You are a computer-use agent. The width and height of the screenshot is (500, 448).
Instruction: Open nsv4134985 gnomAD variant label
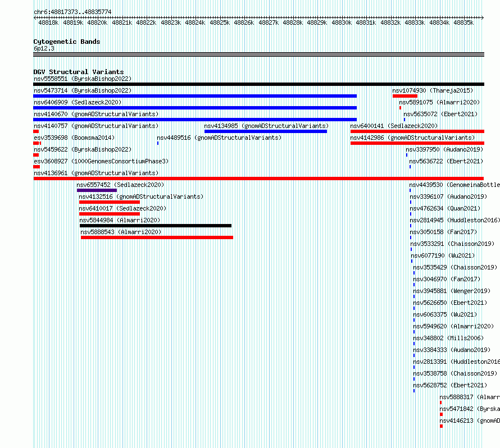point(266,126)
